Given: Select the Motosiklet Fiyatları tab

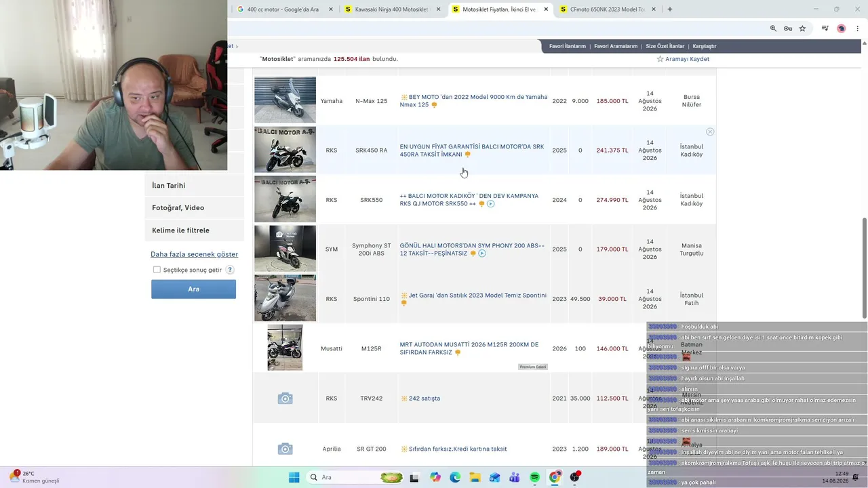Looking at the screenshot, I should 500,9.
